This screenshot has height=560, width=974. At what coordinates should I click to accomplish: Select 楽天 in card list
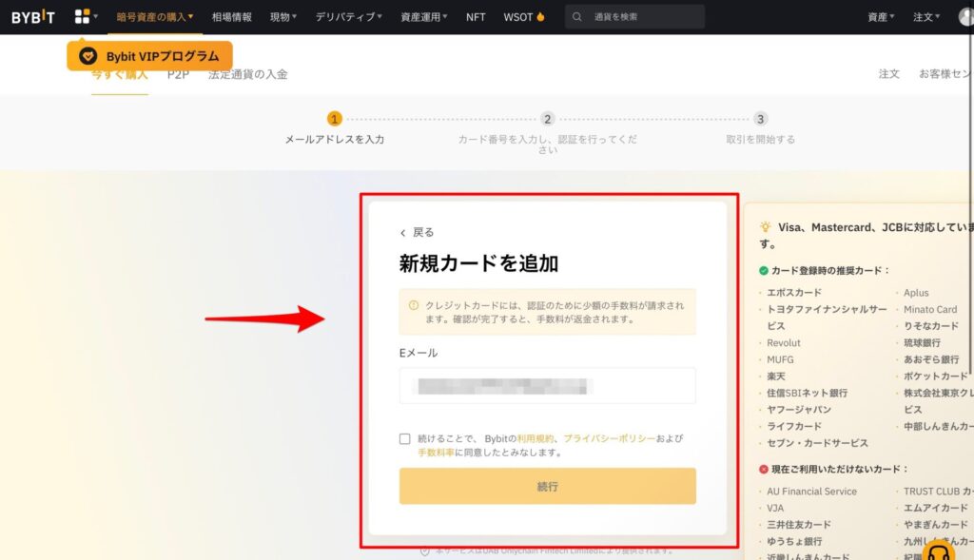776,377
